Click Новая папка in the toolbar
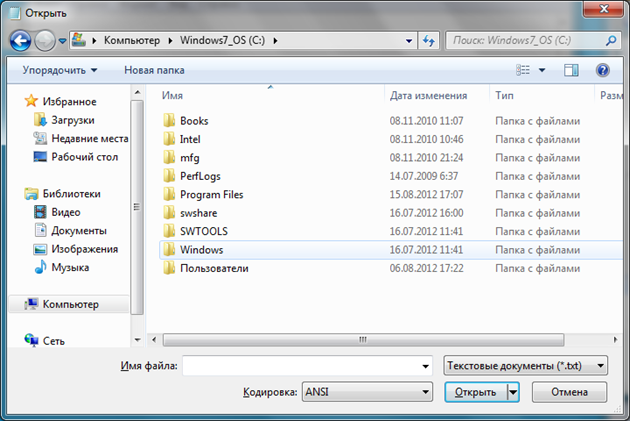 153,70
